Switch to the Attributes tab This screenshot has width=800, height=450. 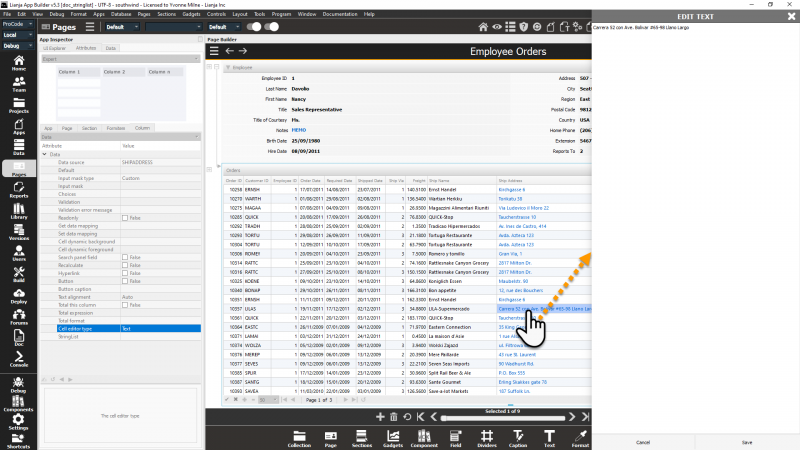coord(86,48)
